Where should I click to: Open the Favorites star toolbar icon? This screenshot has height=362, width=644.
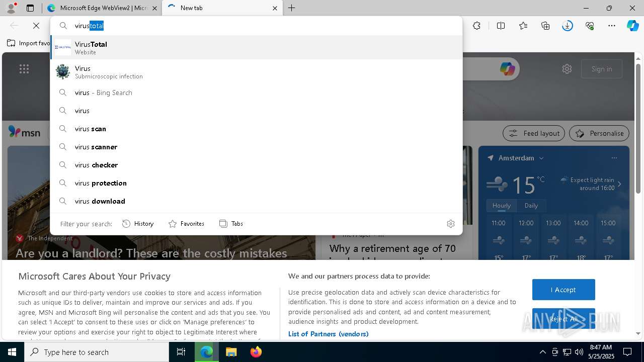coord(523,26)
